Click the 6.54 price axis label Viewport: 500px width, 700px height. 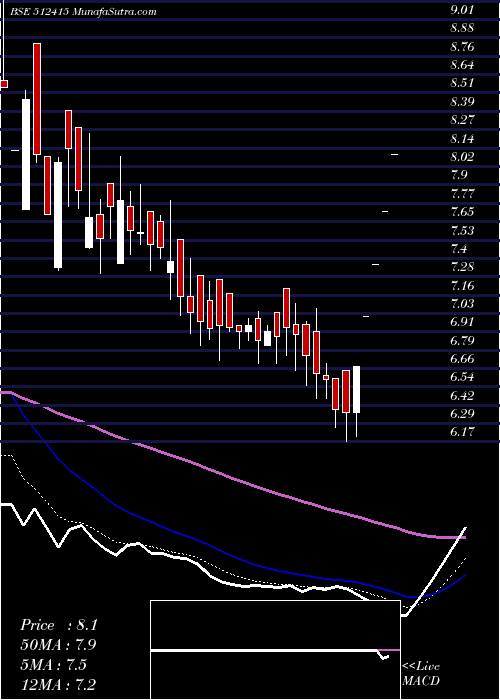[462, 377]
